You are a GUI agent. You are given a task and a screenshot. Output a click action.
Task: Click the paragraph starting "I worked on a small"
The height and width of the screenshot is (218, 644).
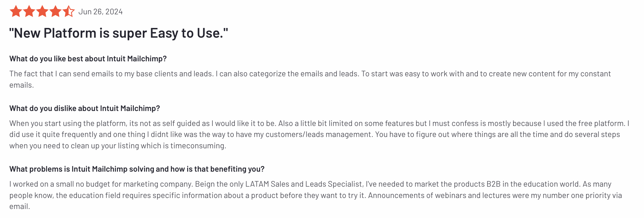pos(316,195)
